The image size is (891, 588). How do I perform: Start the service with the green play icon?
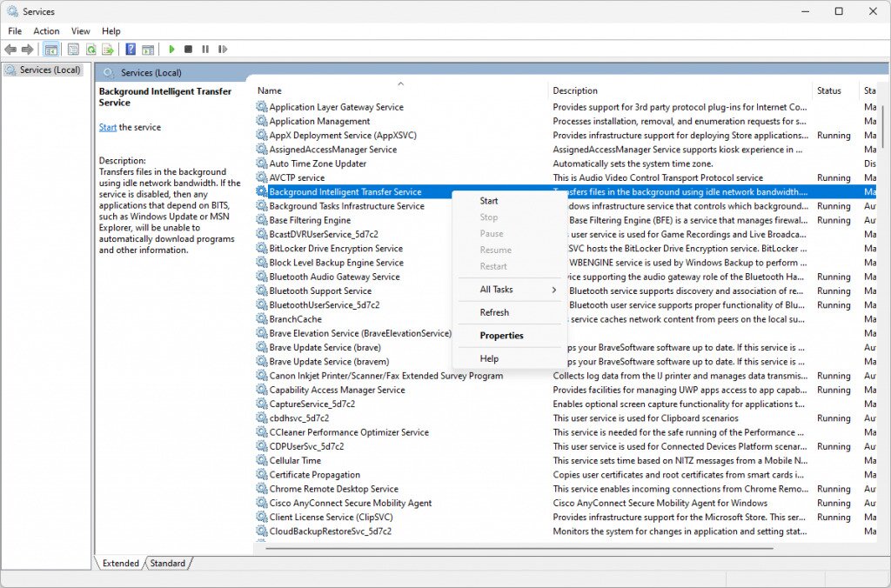coord(171,49)
